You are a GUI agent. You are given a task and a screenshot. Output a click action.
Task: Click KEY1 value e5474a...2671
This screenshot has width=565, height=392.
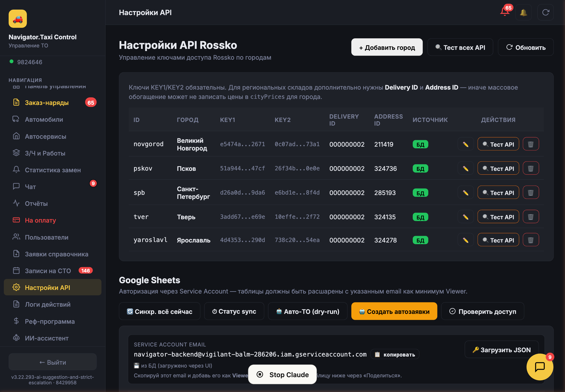(x=242, y=144)
